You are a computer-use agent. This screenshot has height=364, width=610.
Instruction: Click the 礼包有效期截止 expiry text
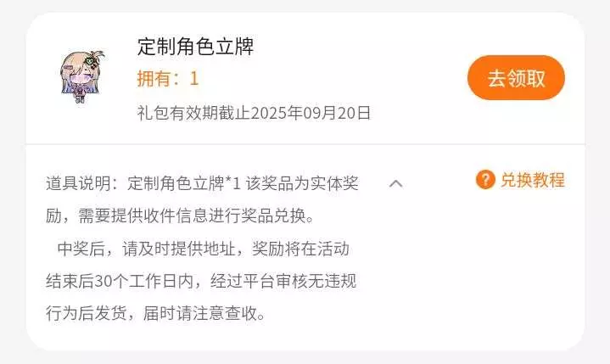193,113
